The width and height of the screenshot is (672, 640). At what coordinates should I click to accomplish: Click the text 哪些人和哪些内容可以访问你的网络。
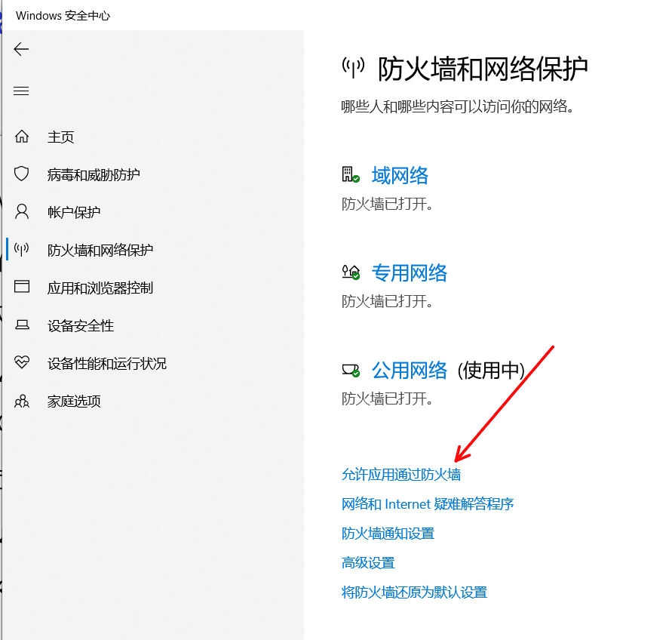457,106
